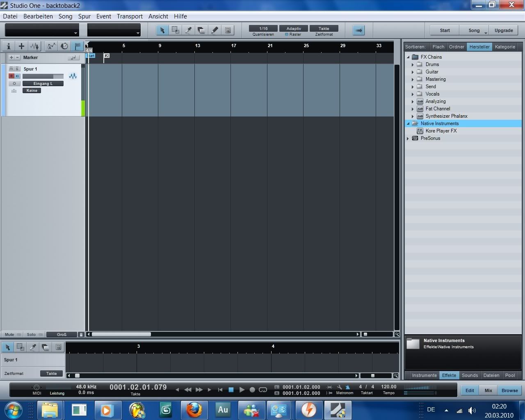Click the blue arrow autoscroll icon

358,30
